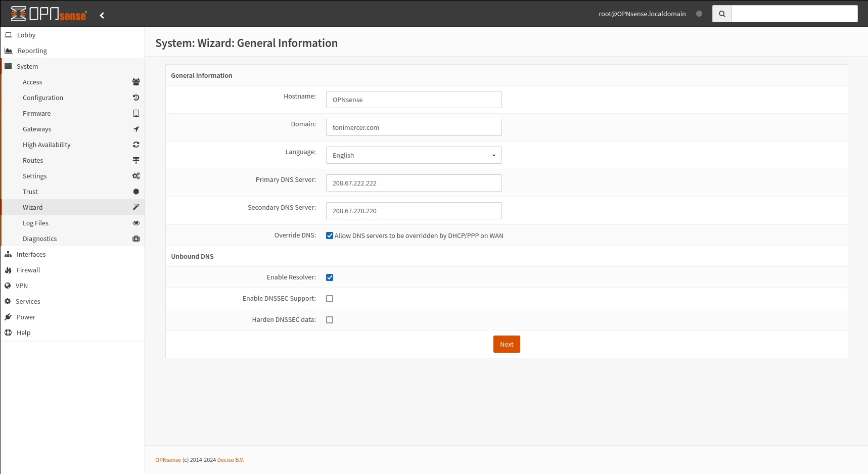Click the Routes signpost icon

136,160
